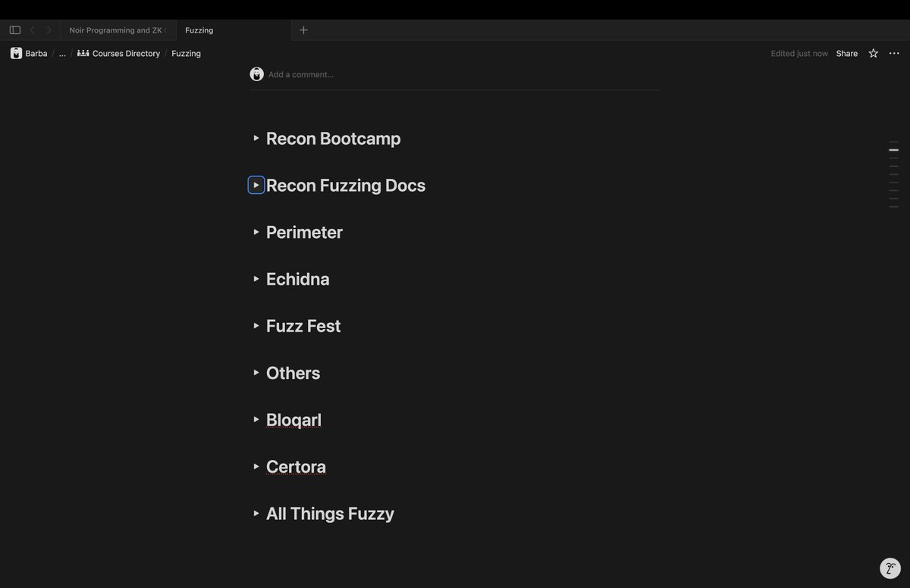Screen dimensions: 910x588
Task: Expand the All Things Fuzzy toggle
Action: 256,514
